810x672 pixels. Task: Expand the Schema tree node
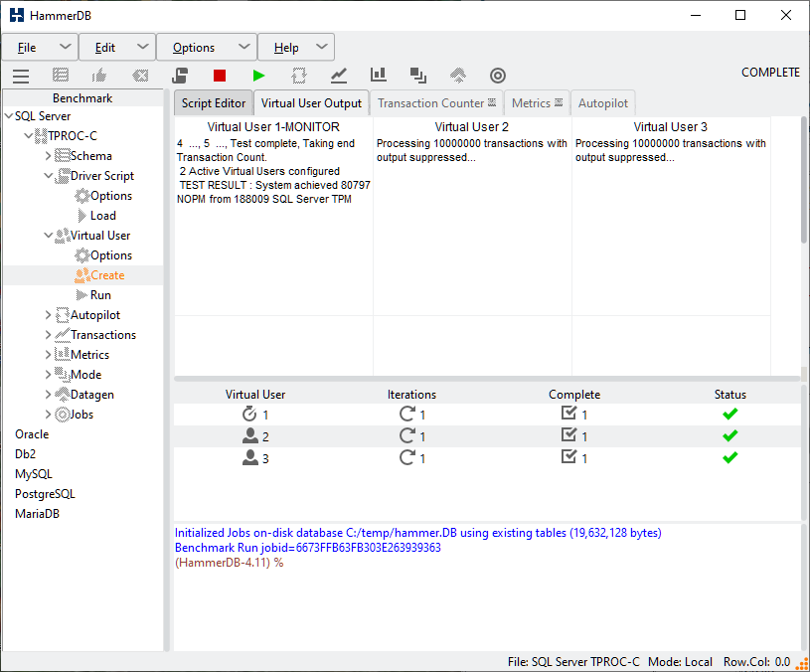[x=48, y=156]
